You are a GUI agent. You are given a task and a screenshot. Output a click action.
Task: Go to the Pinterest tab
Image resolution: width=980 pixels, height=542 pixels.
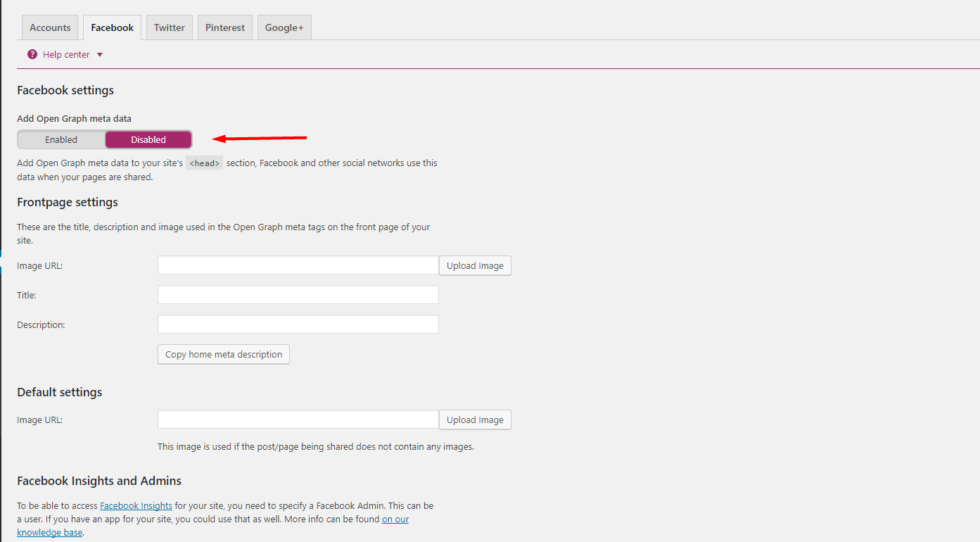(225, 27)
